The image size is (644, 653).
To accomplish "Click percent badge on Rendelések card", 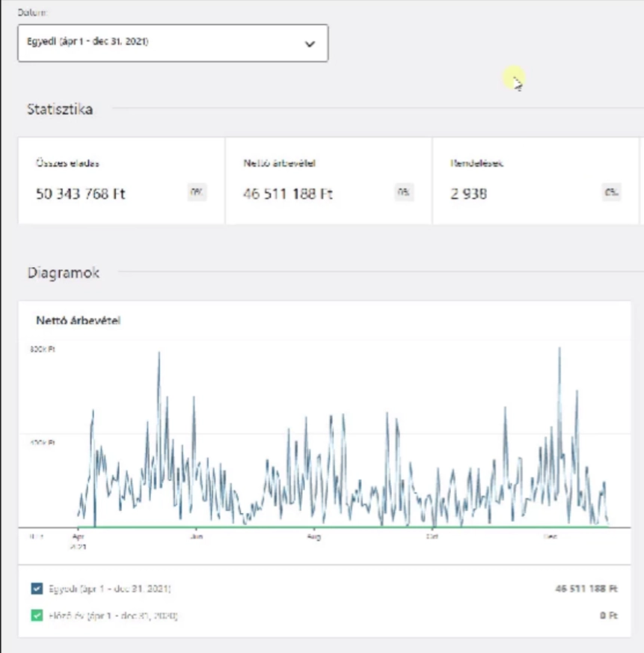I will [x=611, y=192].
